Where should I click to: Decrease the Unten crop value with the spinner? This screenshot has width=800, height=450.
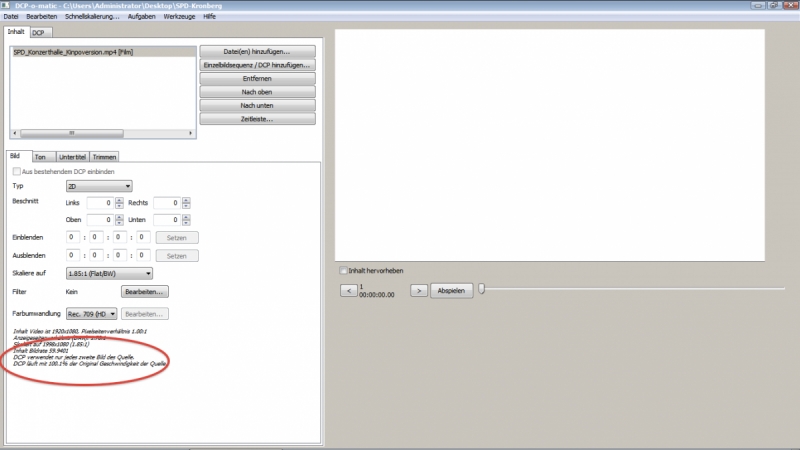(x=187, y=223)
